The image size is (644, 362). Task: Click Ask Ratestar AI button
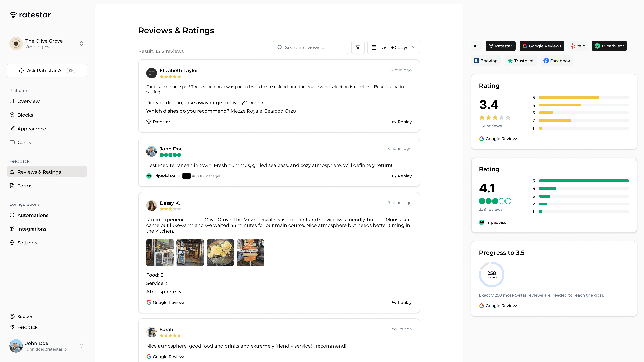tap(47, 70)
